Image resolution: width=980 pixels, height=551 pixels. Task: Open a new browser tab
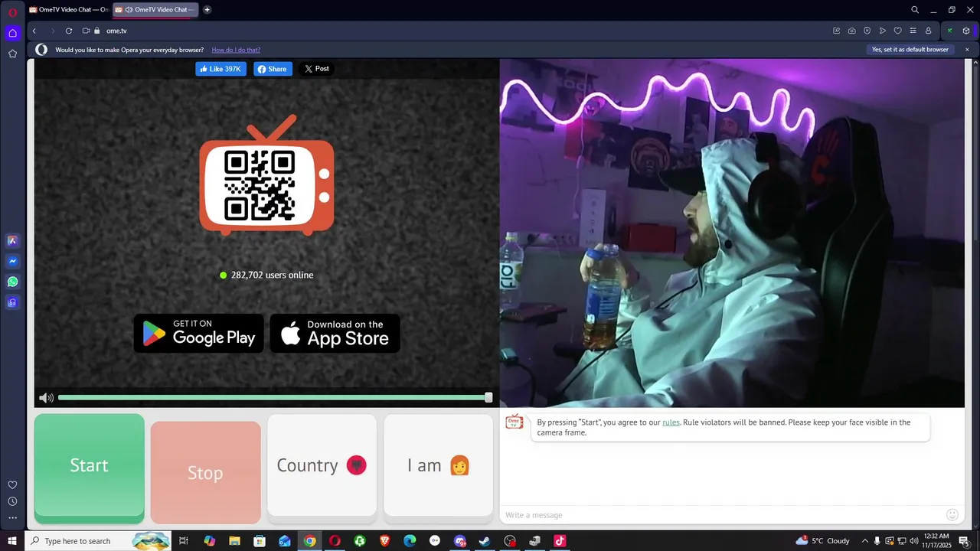(207, 10)
